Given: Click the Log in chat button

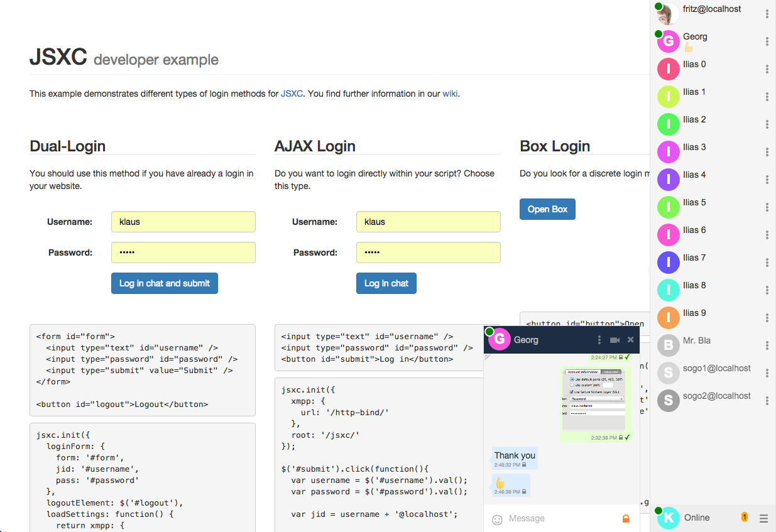Looking at the screenshot, I should coord(386,283).
